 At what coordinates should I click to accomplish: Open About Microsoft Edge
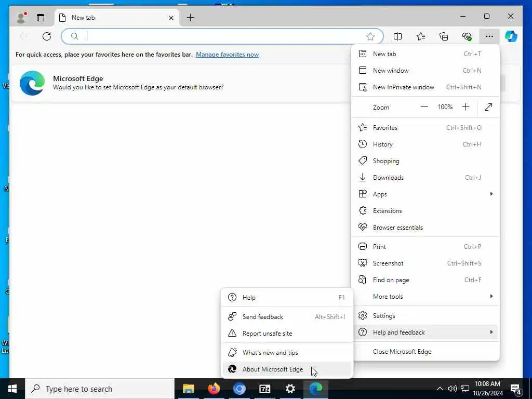(x=287, y=369)
